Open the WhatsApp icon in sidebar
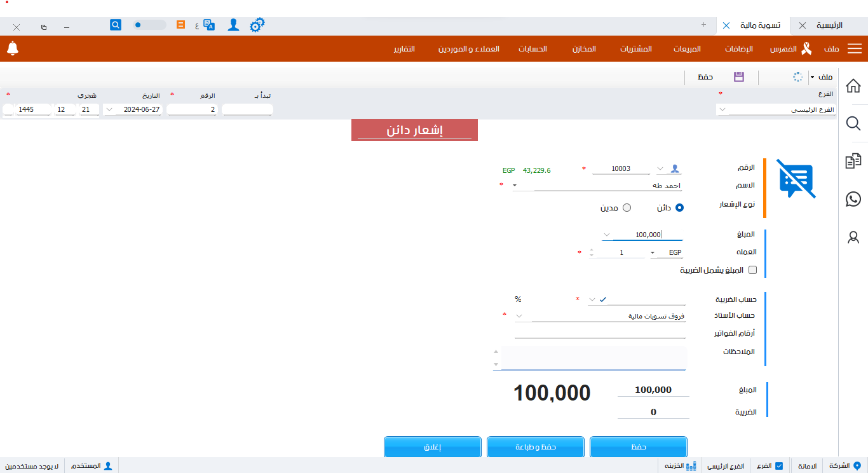 tap(853, 199)
